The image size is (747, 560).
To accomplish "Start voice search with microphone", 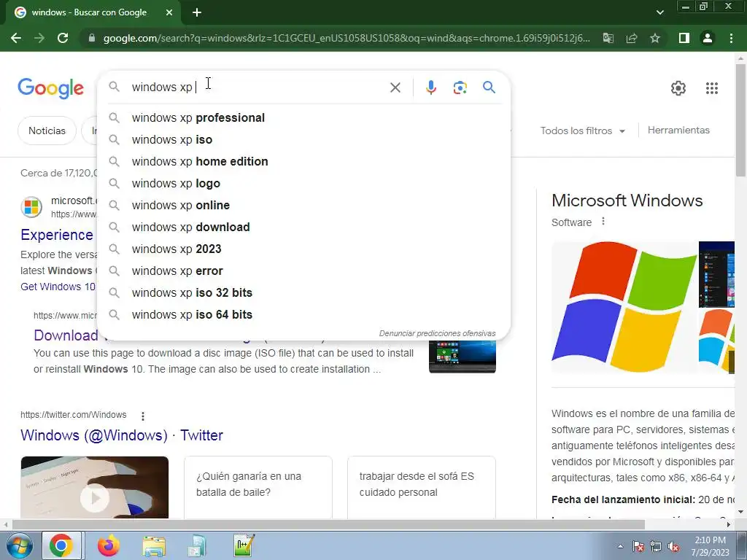I will click(x=431, y=87).
